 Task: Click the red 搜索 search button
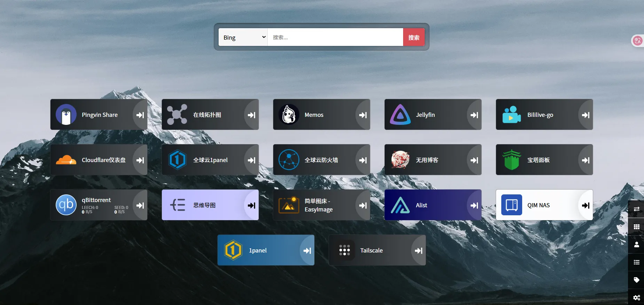click(x=414, y=37)
